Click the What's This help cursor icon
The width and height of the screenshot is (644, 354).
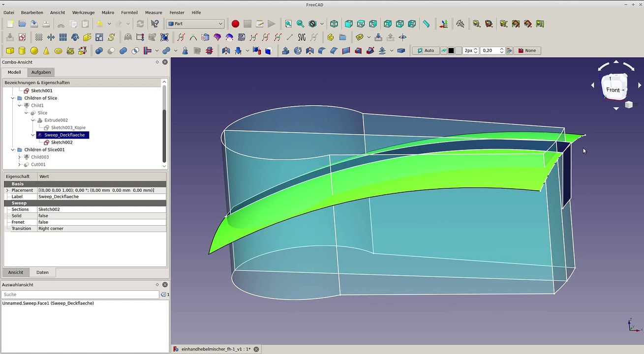(155, 24)
